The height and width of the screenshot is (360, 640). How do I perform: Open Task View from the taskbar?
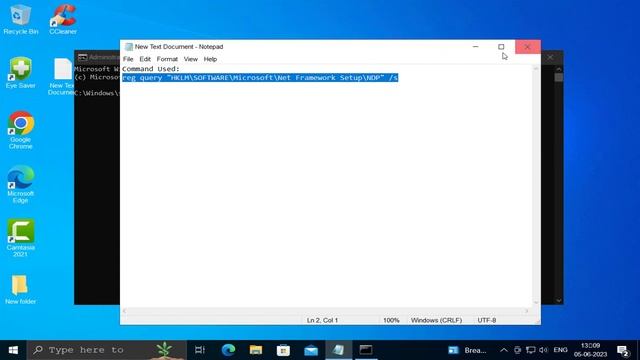click(200, 350)
